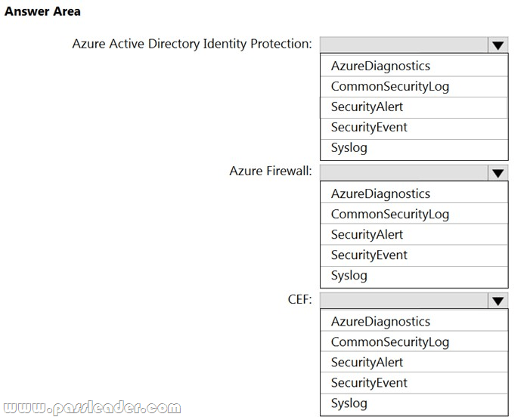Image resolution: width=524 pixels, height=420 pixels.
Task: Click the Answer Area heading
Action: (42, 11)
